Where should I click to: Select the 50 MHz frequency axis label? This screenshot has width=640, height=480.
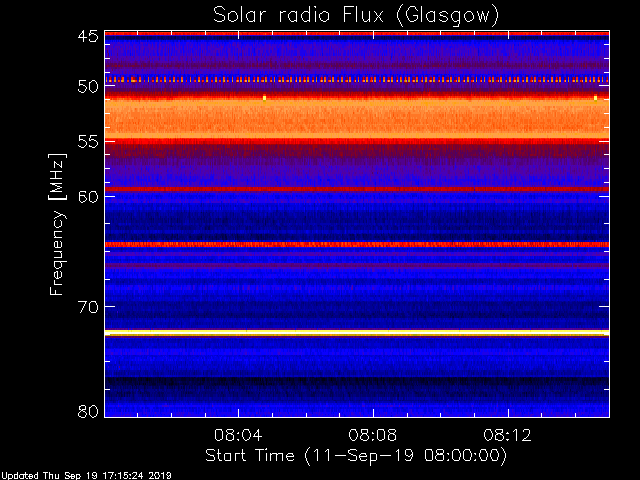pos(88,87)
